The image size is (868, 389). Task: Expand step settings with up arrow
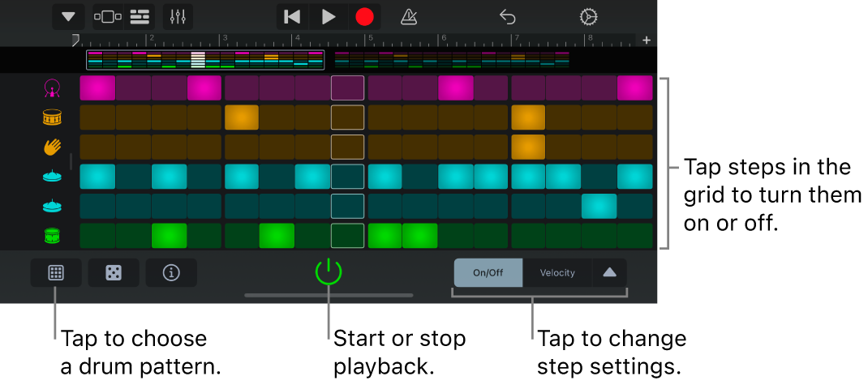click(x=609, y=273)
